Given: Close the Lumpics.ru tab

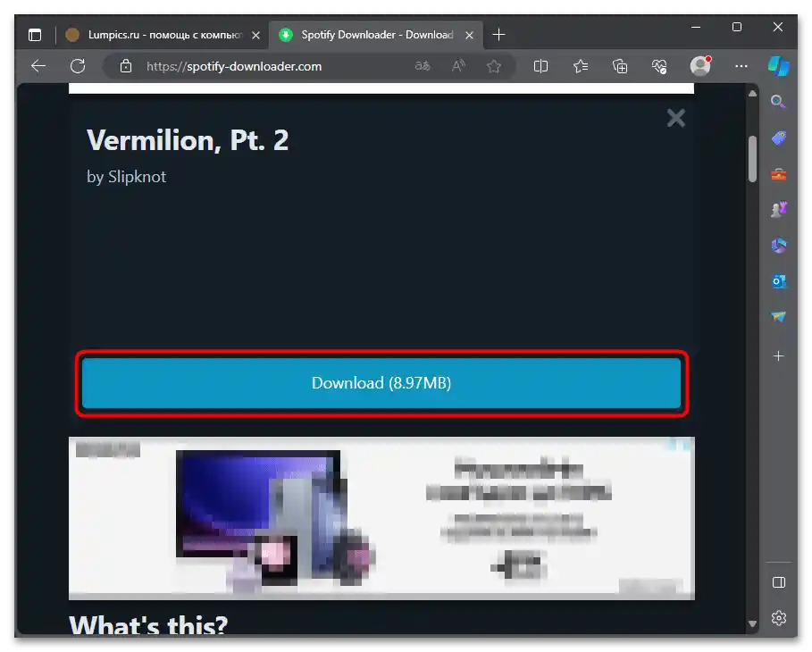Looking at the screenshot, I should point(255,35).
